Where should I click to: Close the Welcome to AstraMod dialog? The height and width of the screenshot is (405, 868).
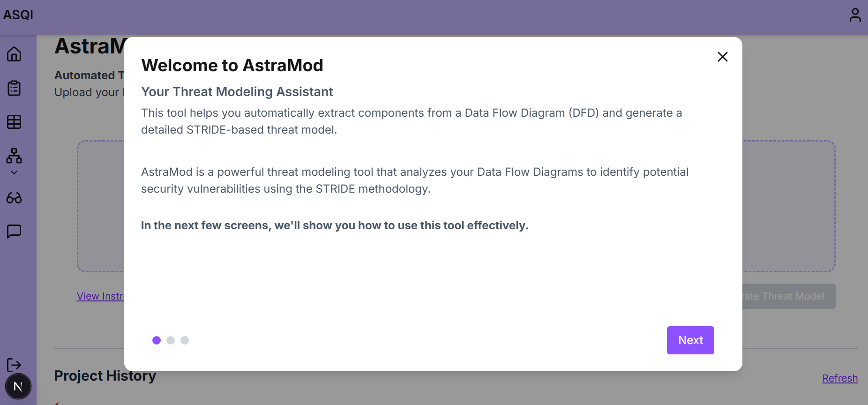tap(722, 57)
